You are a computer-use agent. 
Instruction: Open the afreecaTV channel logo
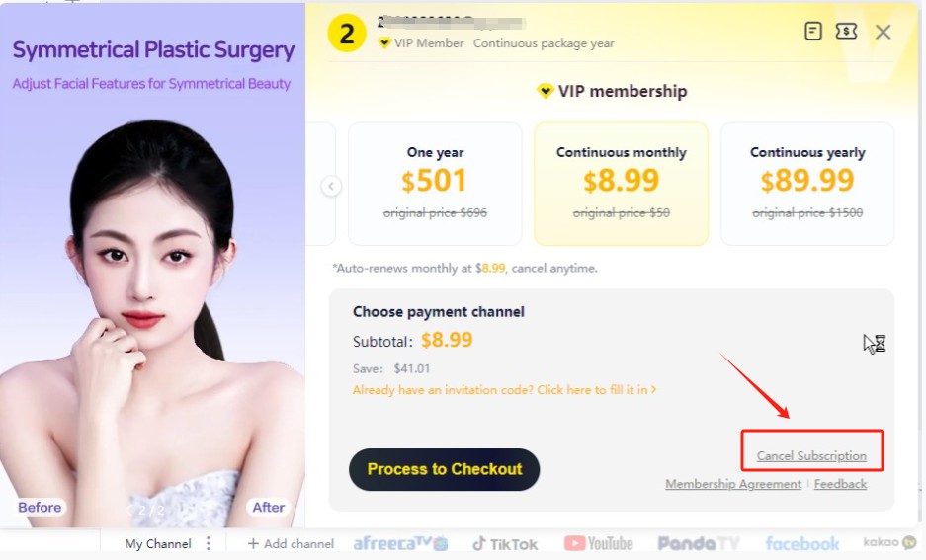[400, 543]
